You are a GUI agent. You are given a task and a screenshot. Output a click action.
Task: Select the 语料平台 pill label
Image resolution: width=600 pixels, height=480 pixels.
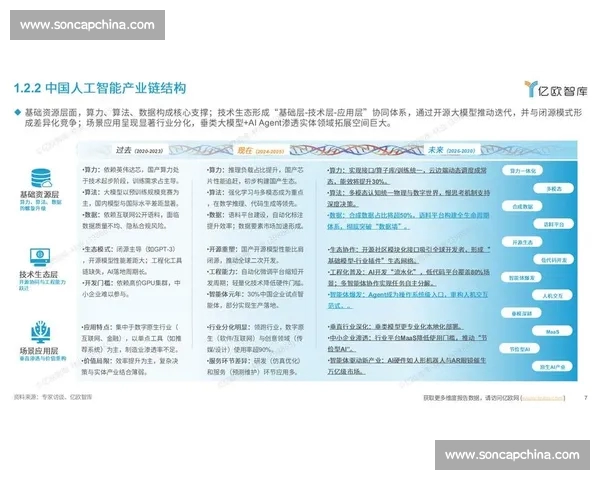553,224
